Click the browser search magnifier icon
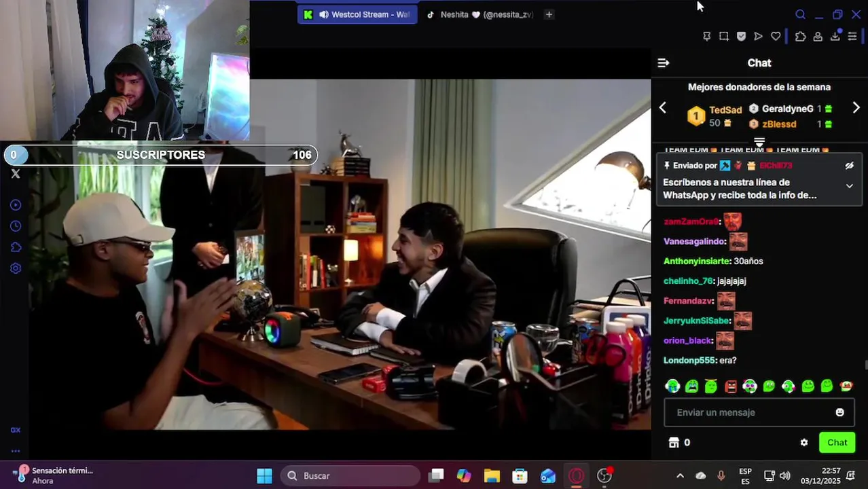 click(800, 14)
